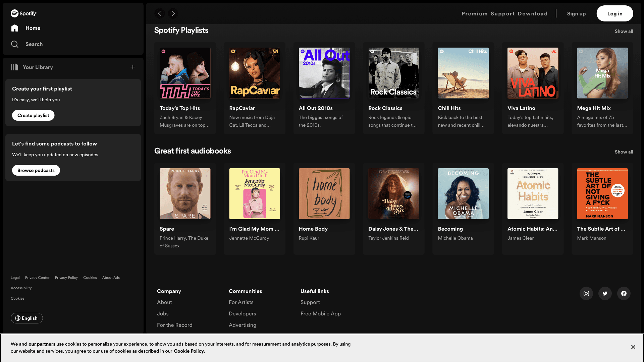
Task: Click Sign up
Action: 576,14
